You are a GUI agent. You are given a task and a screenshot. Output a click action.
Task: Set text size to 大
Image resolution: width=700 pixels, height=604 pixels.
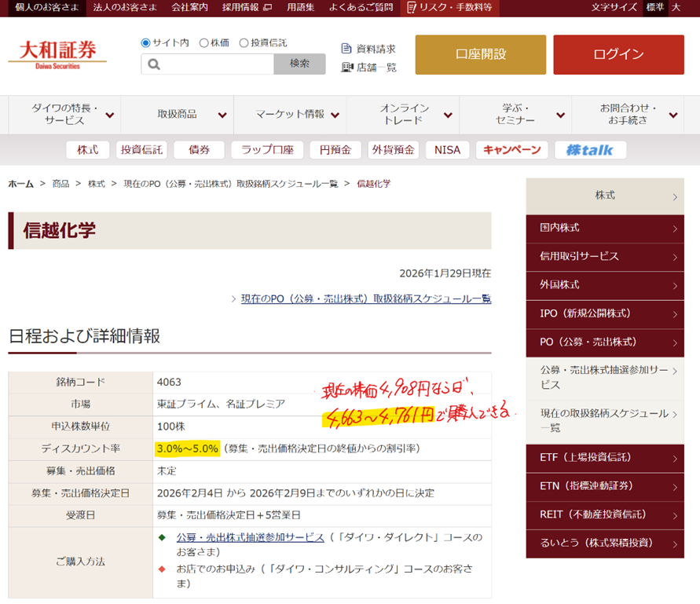(676, 8)
